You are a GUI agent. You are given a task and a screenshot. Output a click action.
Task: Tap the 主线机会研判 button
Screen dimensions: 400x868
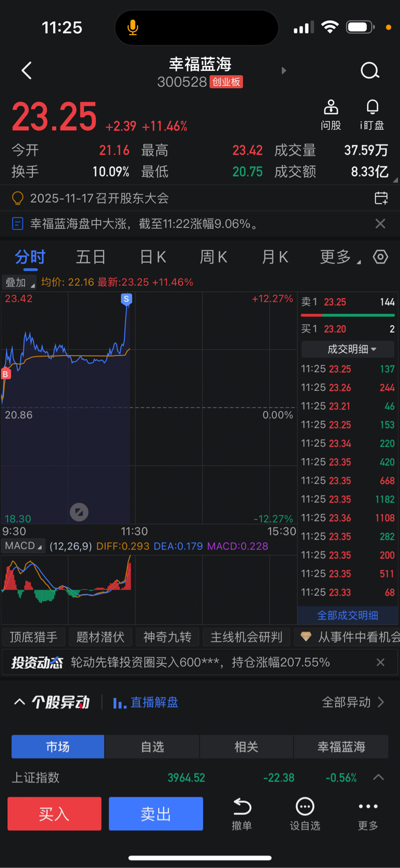[x=246, y=637]
